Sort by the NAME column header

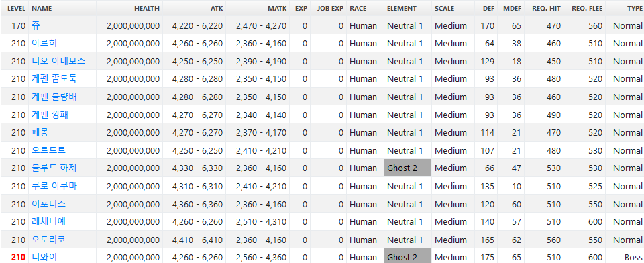click(x=42, y=8)
